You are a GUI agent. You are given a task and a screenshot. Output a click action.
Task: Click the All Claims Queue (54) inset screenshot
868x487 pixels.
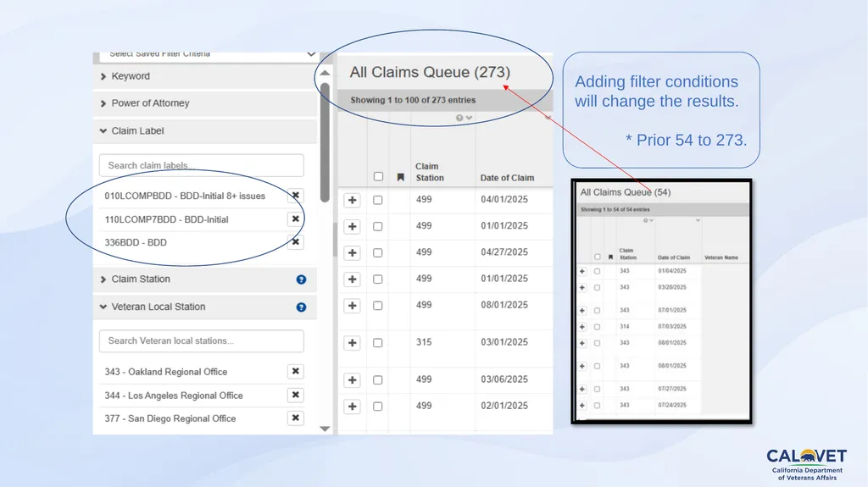[661, 301]
